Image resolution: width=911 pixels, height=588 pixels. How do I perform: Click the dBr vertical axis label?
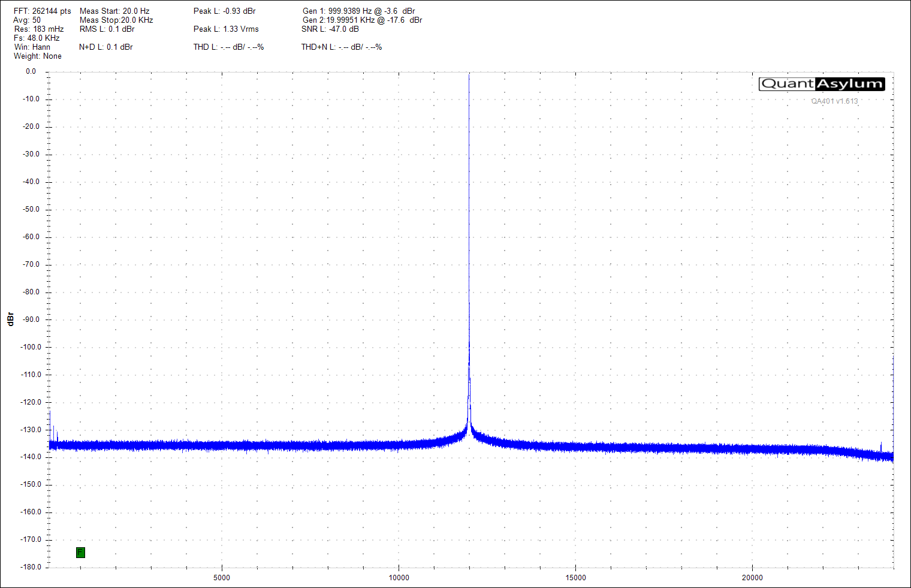point(10,319)
